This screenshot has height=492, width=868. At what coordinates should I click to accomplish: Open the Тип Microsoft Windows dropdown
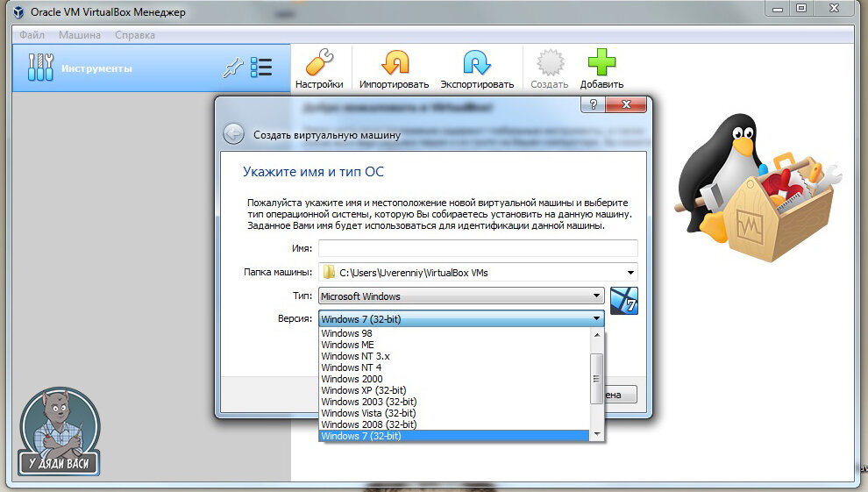tap(461, 296)
